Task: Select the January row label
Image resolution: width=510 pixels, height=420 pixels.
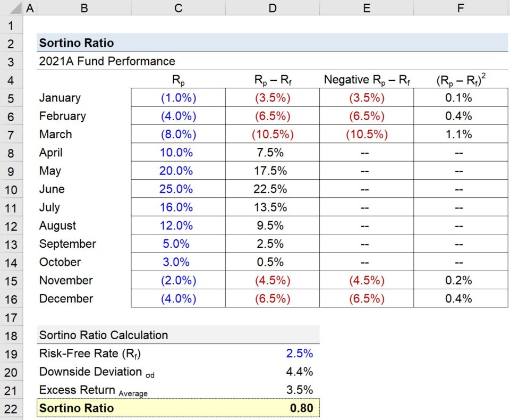Action: 59,98
